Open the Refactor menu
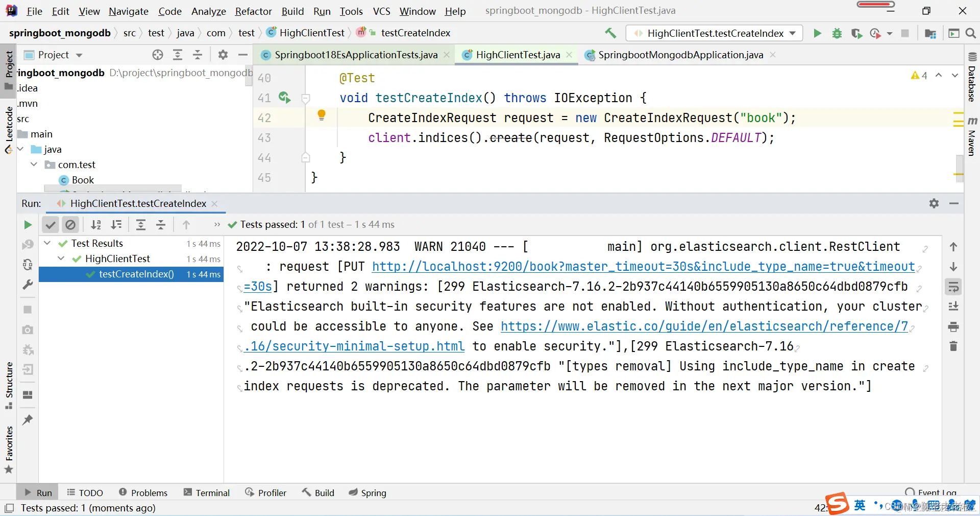This screenshot has height=516, width=980. pos(253,11)
